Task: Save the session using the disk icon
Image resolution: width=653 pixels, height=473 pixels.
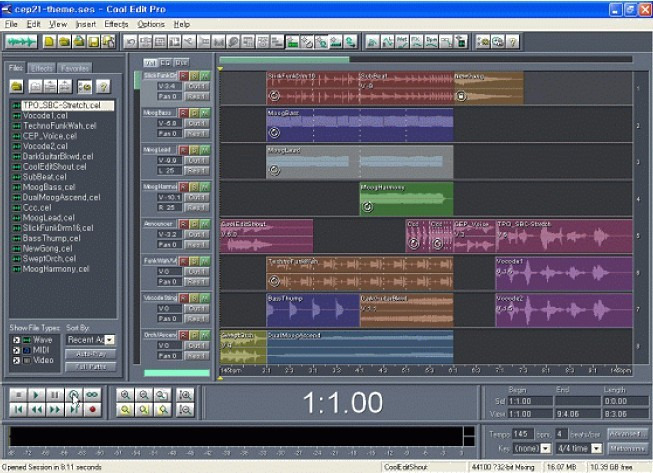Action: 94,42
